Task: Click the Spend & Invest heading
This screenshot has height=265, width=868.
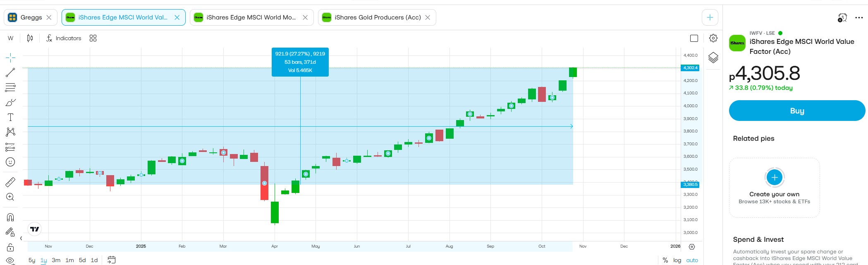Action: (758, 239)
